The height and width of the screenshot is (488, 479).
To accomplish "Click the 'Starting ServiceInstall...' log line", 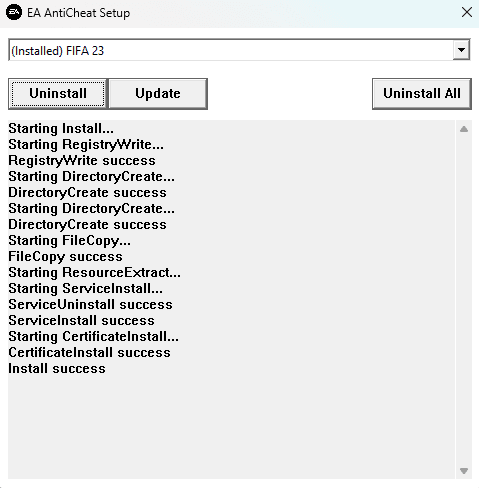I will click(86, 289).
